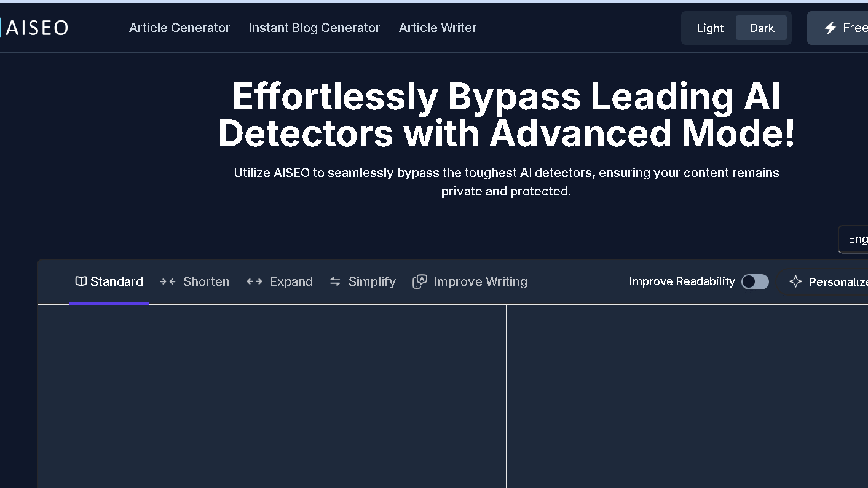The height and width of the screenshot is (488, 868).
Task: Select the Simplify mode tab
Action: (x=363, y=281)
